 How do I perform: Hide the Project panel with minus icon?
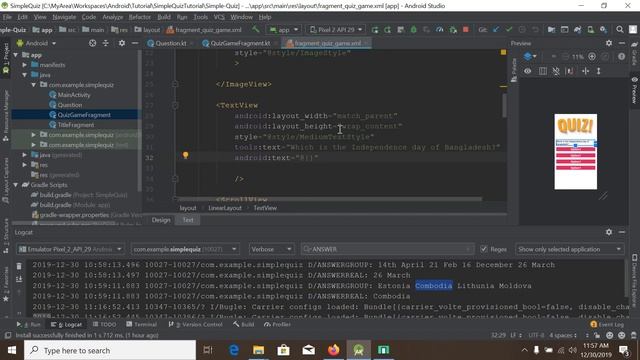coord(135,43)
